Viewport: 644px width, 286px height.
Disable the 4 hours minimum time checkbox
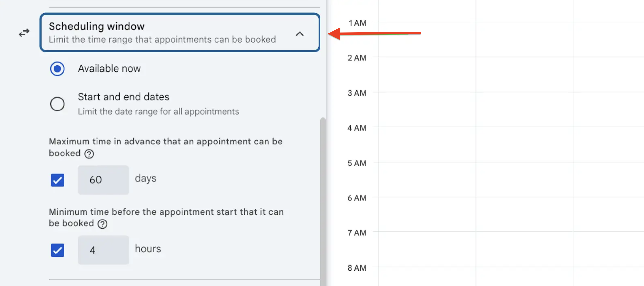[x=57, y=250]
